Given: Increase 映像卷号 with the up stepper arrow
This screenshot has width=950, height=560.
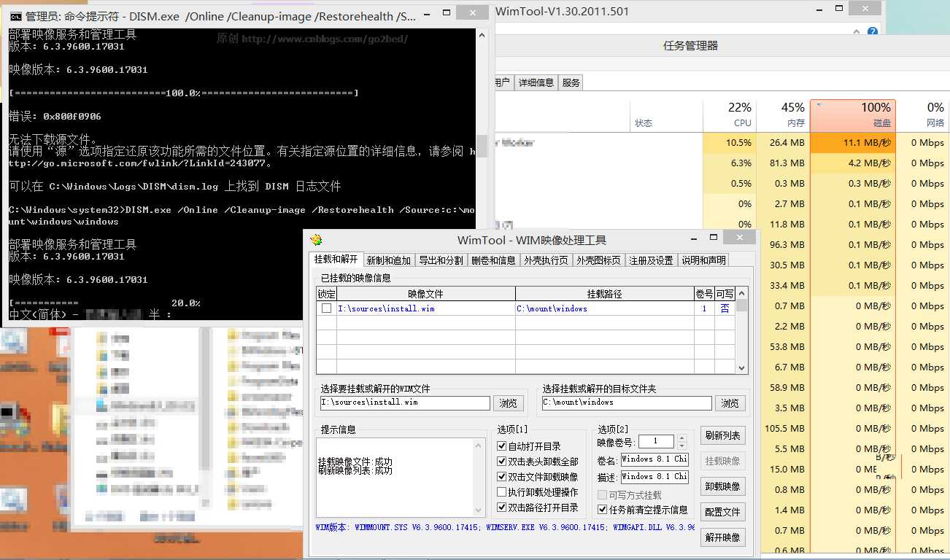Looking at the screenshot, I should [682, 438].
